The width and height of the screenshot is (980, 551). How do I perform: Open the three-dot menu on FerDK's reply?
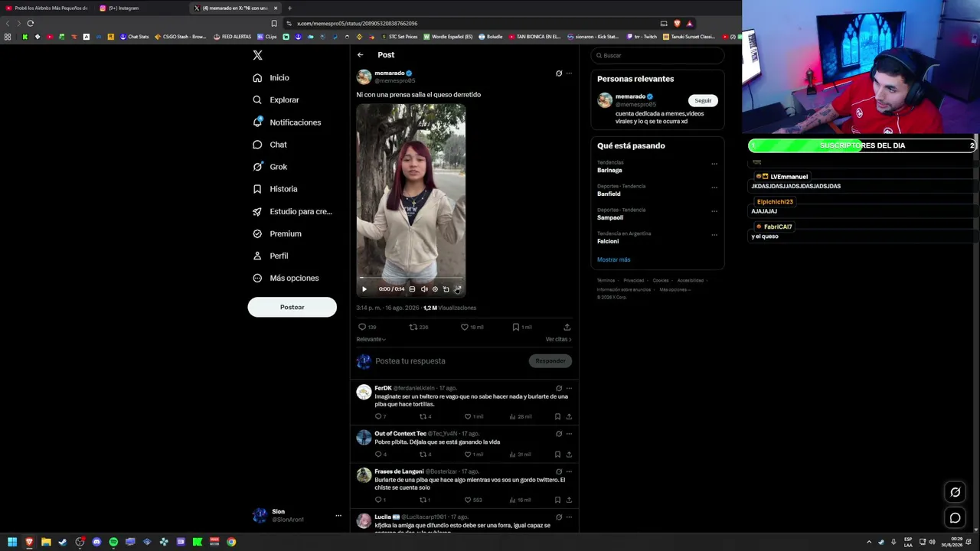coord(569,388)
